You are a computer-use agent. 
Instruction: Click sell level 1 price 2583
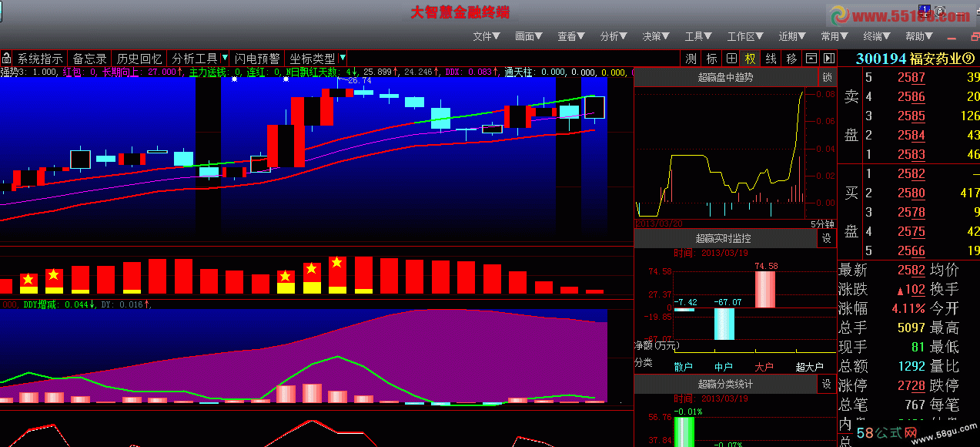911,154
